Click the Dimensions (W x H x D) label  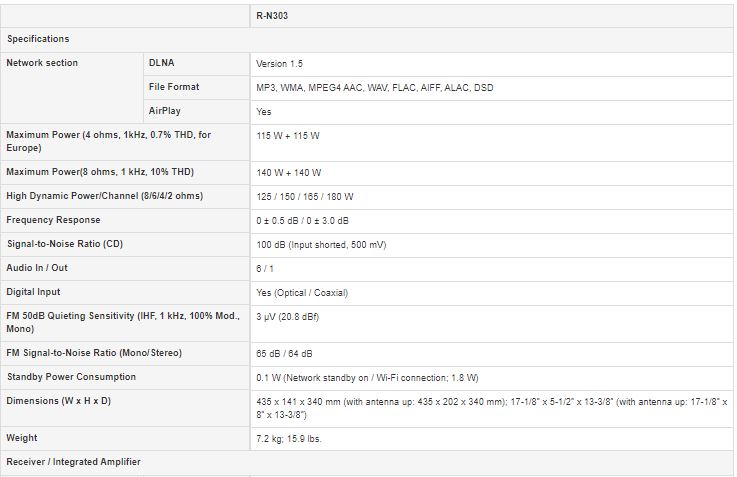pyautogui.click(x=59, y=401)
